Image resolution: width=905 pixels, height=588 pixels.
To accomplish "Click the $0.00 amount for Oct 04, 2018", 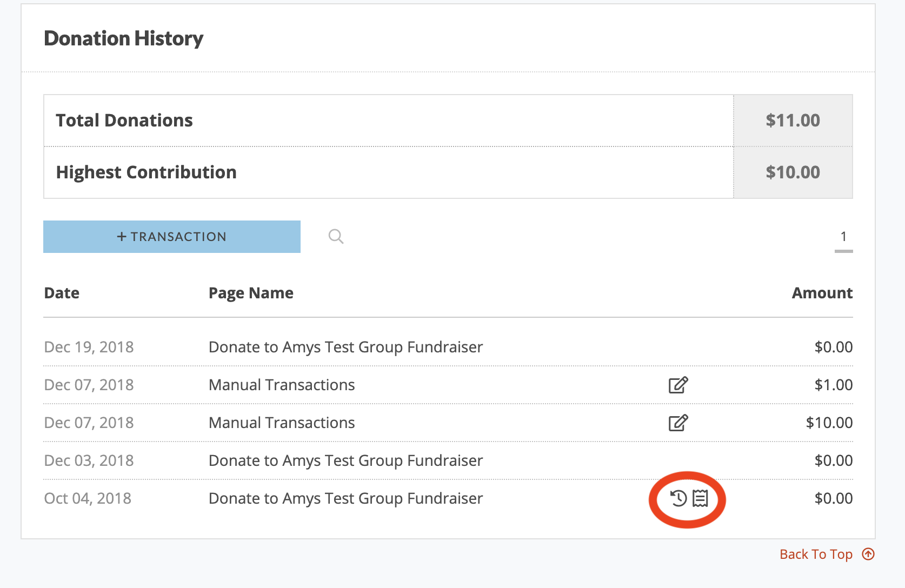I will click(834, 498).
